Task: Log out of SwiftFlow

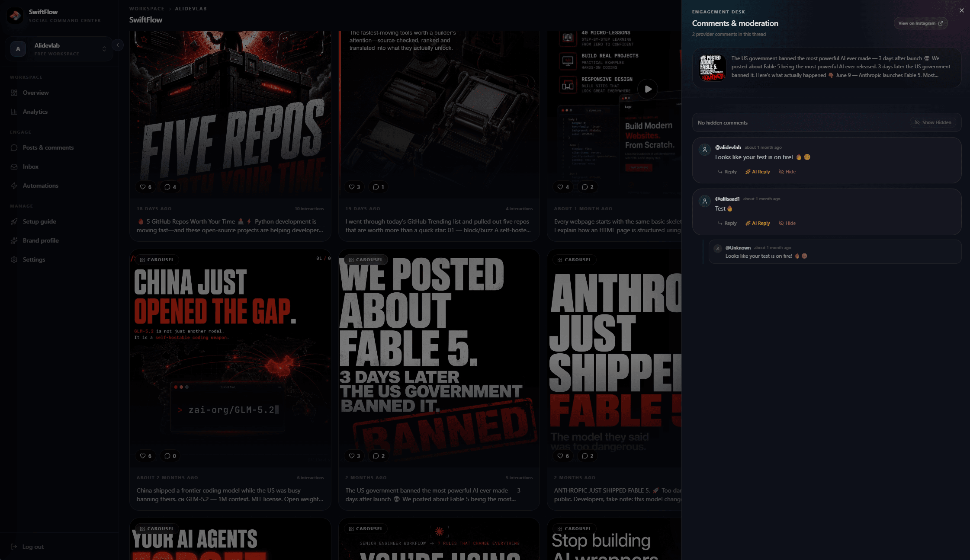Action: (33, 547)
